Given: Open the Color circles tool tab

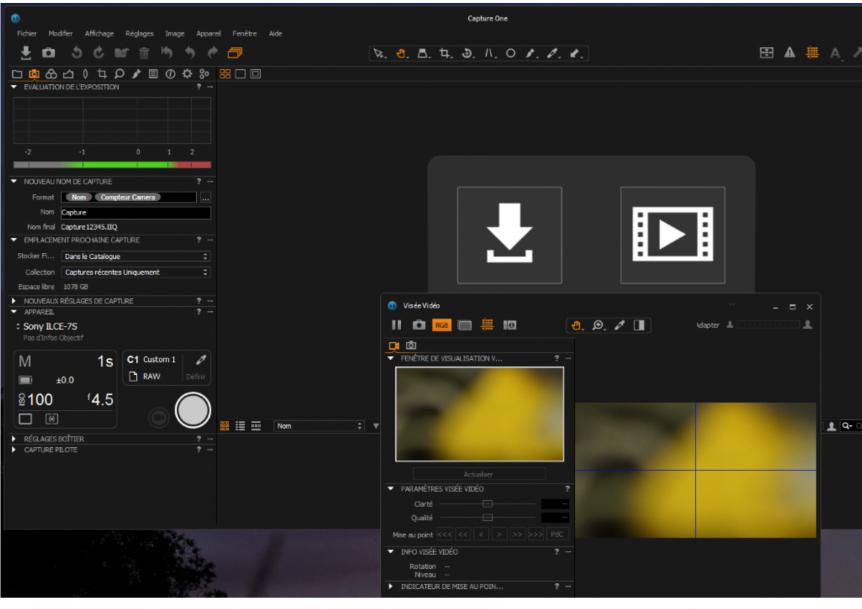Looking at the screenshot, I should pyautogui.click(x=51, y=74).
